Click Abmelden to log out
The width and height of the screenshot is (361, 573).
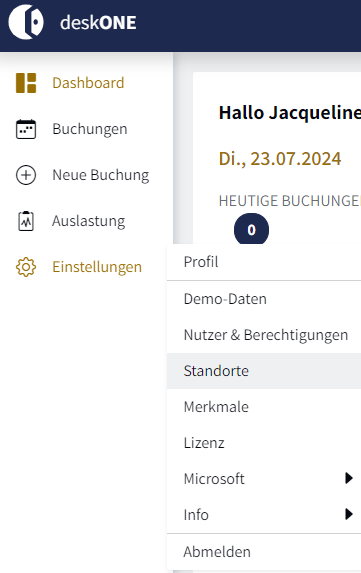264,552
